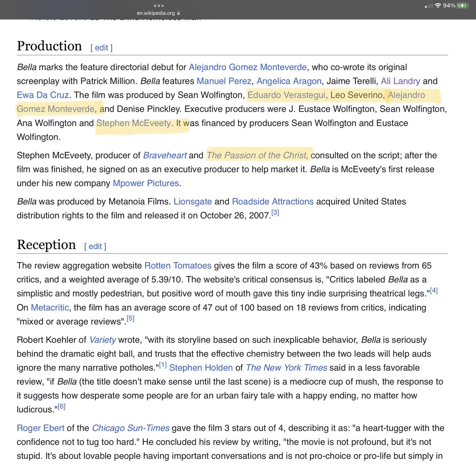
Task: Click the text 'Robert Koehler'
Action: pyautogui.click(x=46, y=340)
